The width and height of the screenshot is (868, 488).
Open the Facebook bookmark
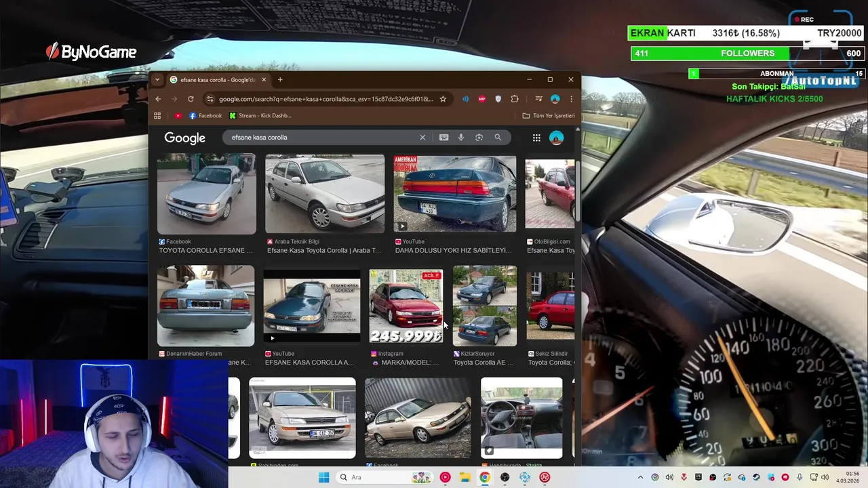pyautogui.click(x=205, y=116)
